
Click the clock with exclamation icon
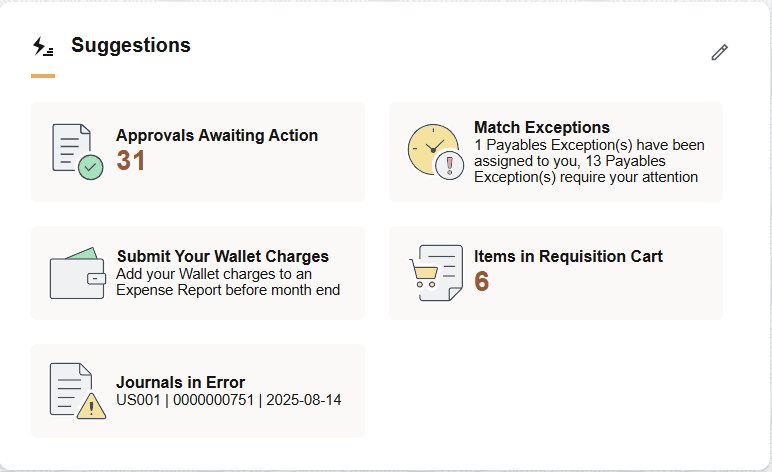coord(436,152)
